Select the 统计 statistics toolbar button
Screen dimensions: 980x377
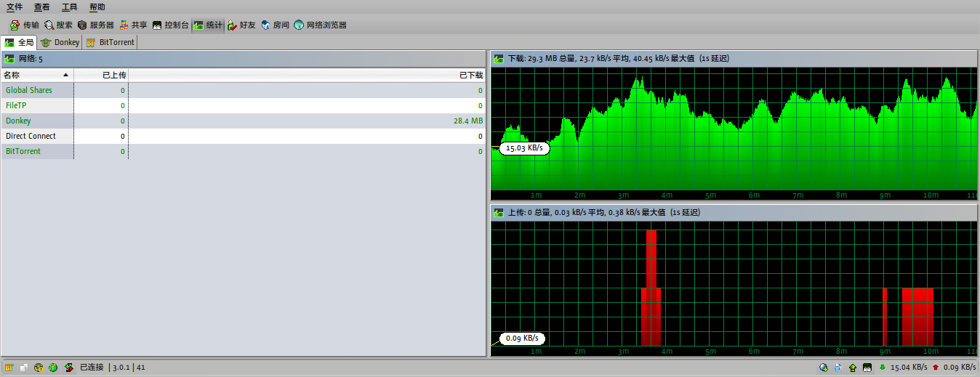pos(208,25)
